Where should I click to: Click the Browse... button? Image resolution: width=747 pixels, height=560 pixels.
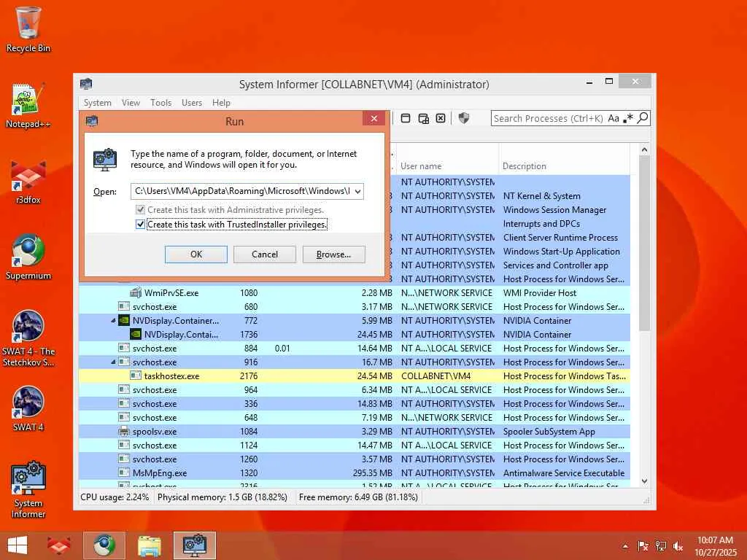pos(333,254)
